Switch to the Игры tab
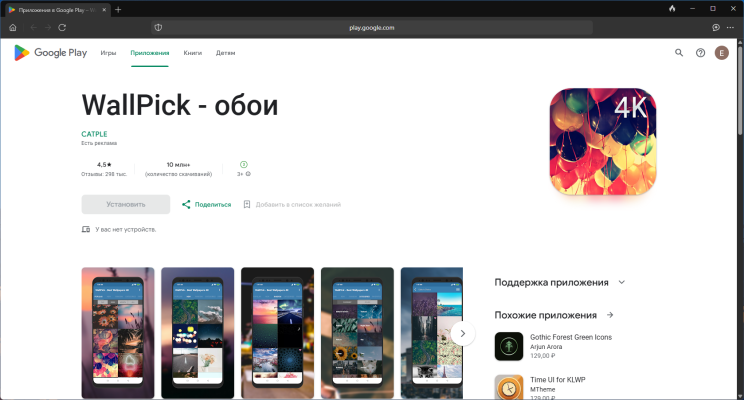The image size is (744, 400). coord(108,53)
